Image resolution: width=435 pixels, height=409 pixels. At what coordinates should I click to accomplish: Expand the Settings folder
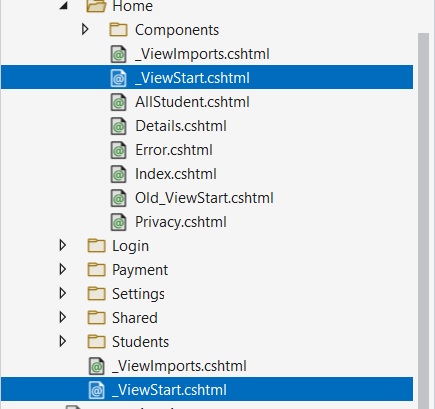[x=62, y=293]
